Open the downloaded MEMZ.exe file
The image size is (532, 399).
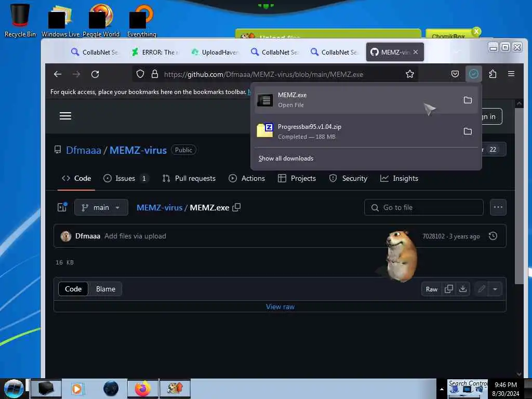pyautogui.click(x=355, y=100)
